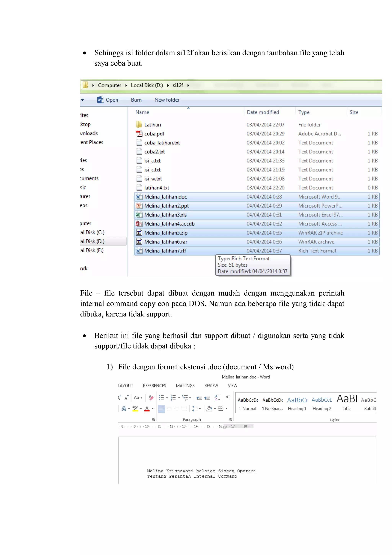Select the Latihan folder icon
The width and height of the screenshot is (392, 555).
pyautogui.click(x=139, y=125)
